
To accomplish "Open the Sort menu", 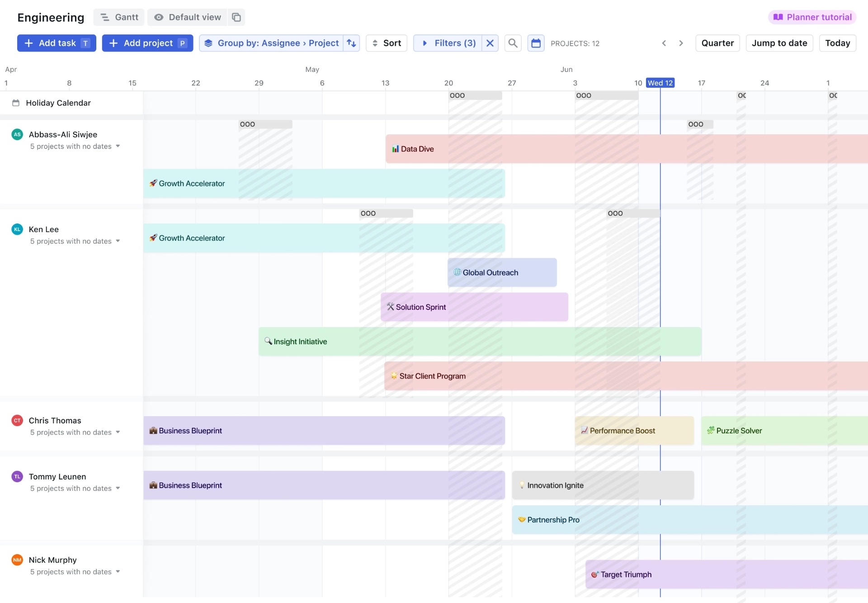I will pyautogui.click(x=386, y=43).
